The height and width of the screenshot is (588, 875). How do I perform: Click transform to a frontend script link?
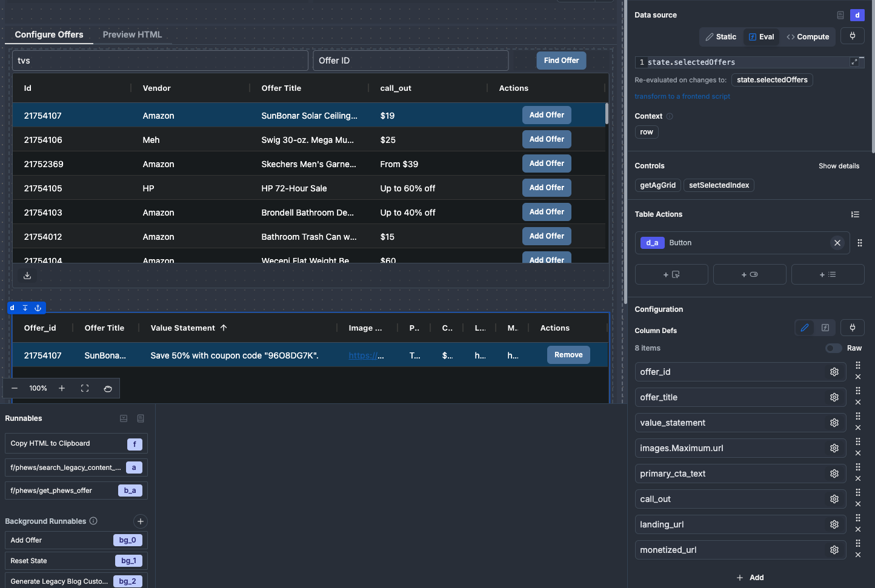pyautogui.click(x=682, y=96)
